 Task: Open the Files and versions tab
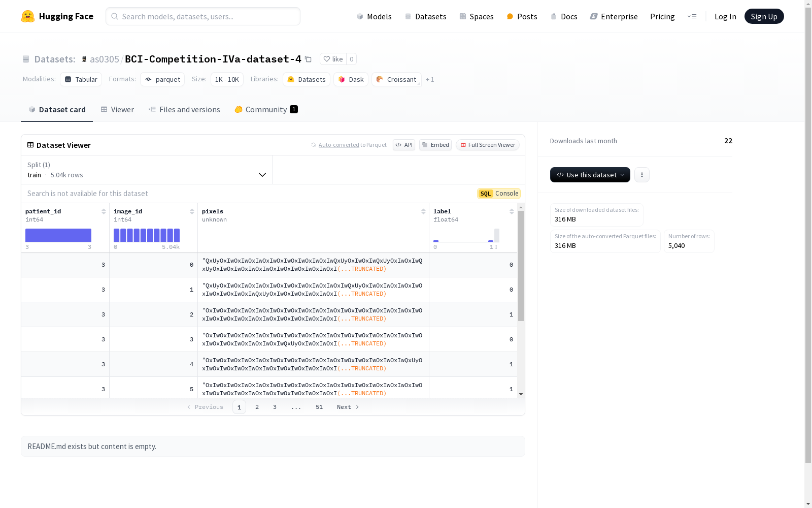[184, 110]
